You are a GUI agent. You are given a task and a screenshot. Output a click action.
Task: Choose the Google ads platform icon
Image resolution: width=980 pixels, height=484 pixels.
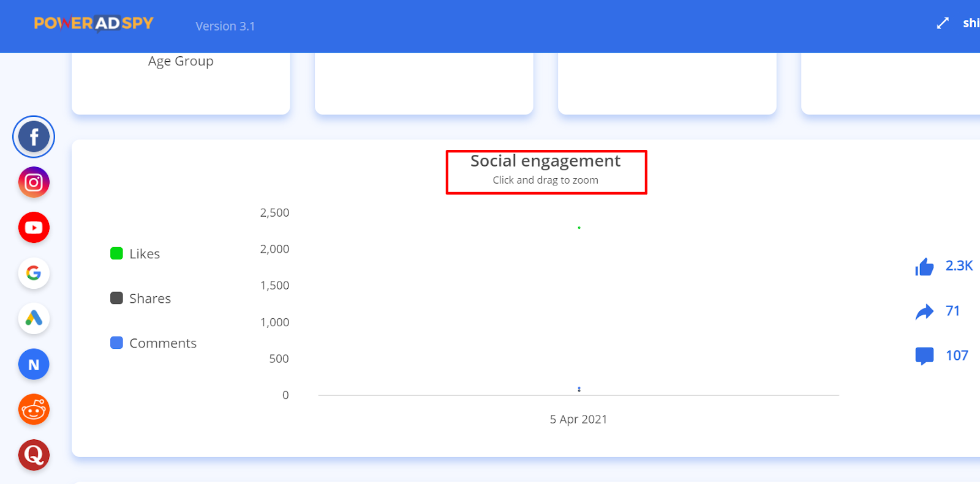coord(34,273)
